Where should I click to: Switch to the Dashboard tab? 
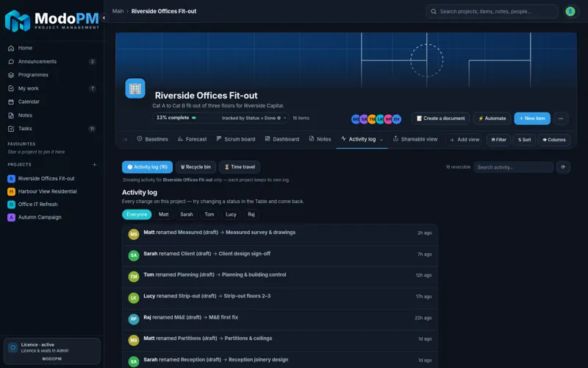pyautogui.click(x=282, y=139)
